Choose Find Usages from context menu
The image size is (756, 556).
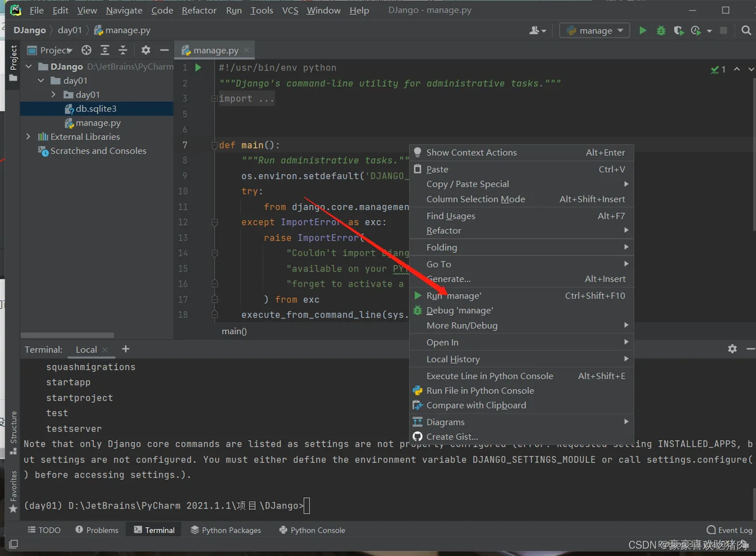click(x=522, y=216)
